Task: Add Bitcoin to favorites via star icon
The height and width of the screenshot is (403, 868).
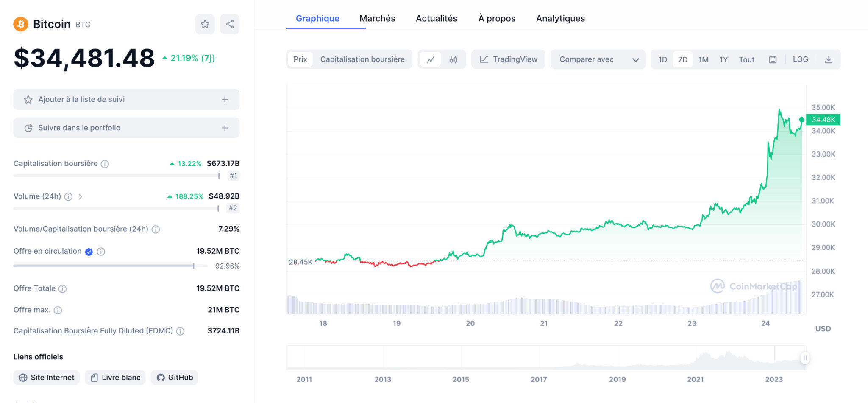Action: pos(205,24)
